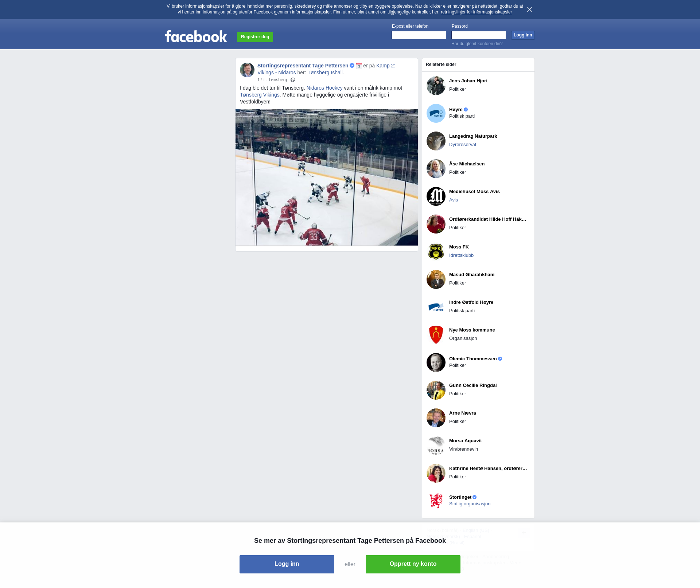Open Masud Gharahkhani page name
Screen dimensions: 700x588
[472, 275]
